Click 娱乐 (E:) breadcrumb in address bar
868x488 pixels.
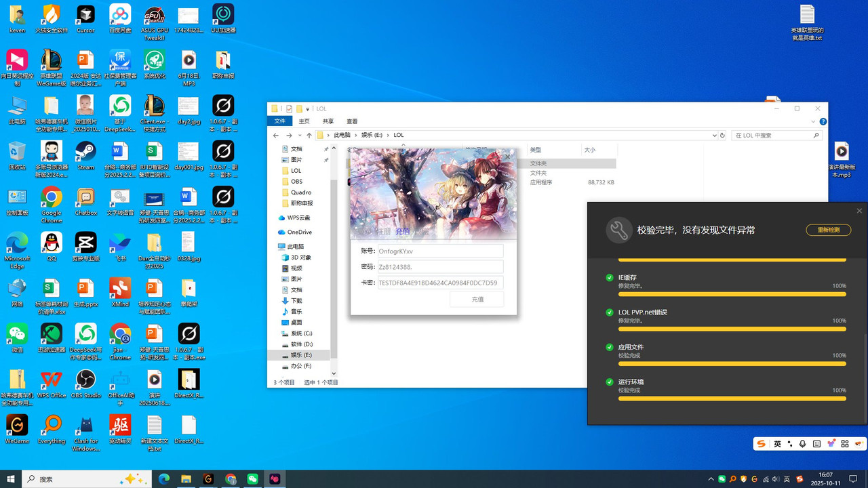[x=372, y=135]
